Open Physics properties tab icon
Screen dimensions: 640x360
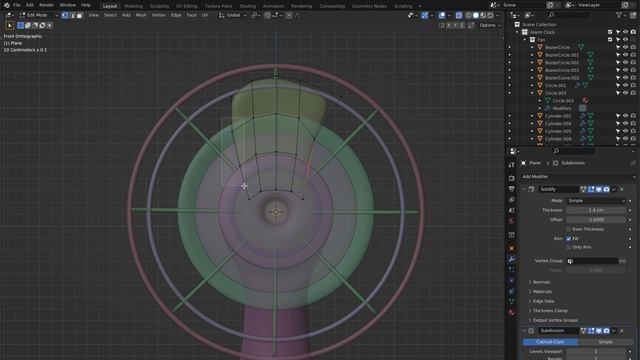tap(512, 280)
